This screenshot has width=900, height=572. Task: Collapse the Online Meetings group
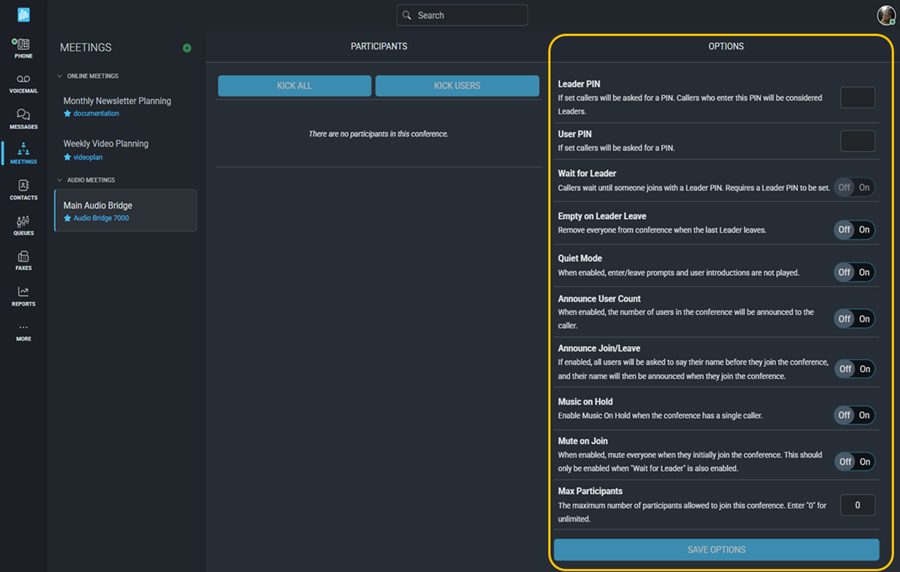[60, 76]
